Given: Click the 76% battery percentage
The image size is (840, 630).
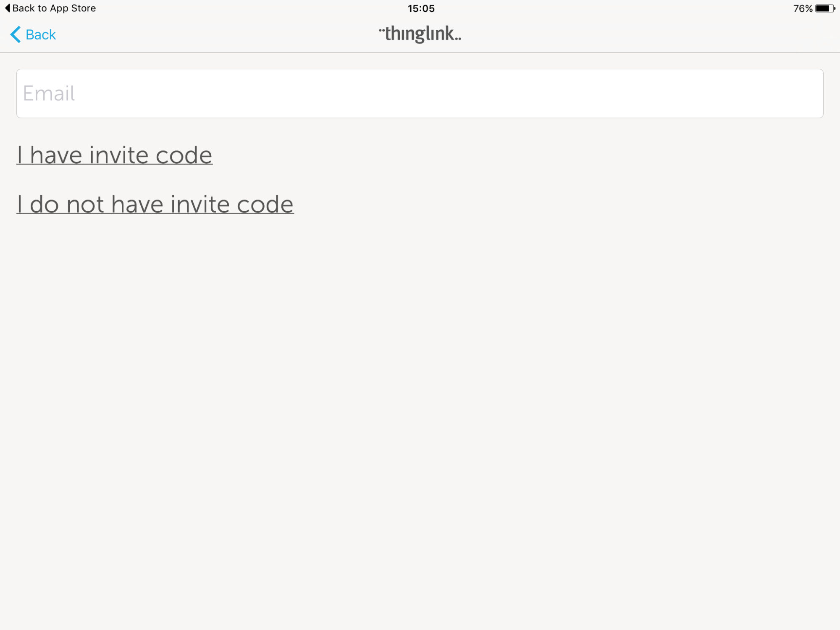Looking at the screenshot, I should pyautogui.click(x=802, y=8).
